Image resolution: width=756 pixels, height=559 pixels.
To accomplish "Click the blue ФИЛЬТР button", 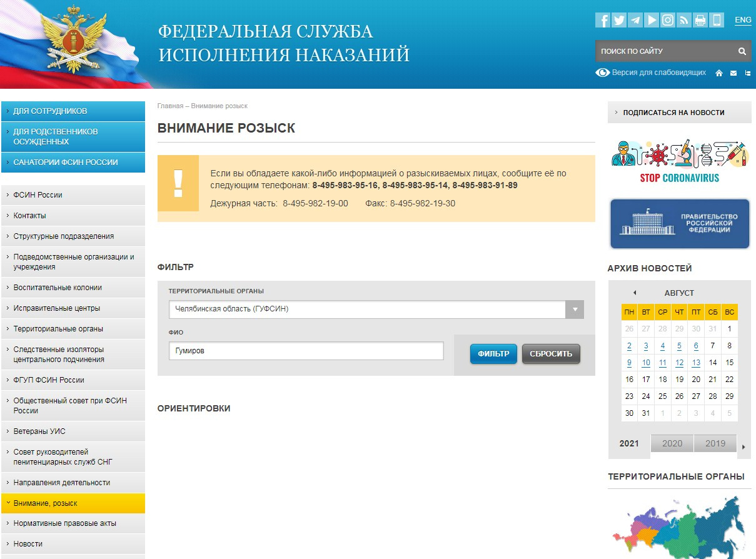I will pos(493,354).
